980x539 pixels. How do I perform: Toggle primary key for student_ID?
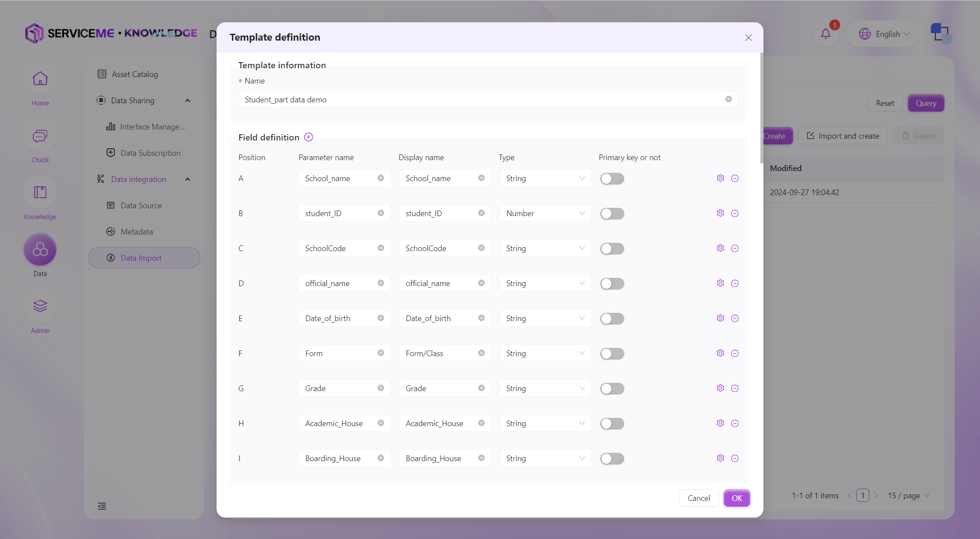pos(612,213)
